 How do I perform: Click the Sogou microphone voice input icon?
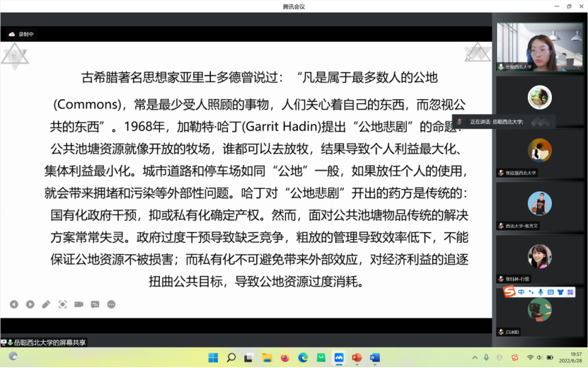coord(541,292)
